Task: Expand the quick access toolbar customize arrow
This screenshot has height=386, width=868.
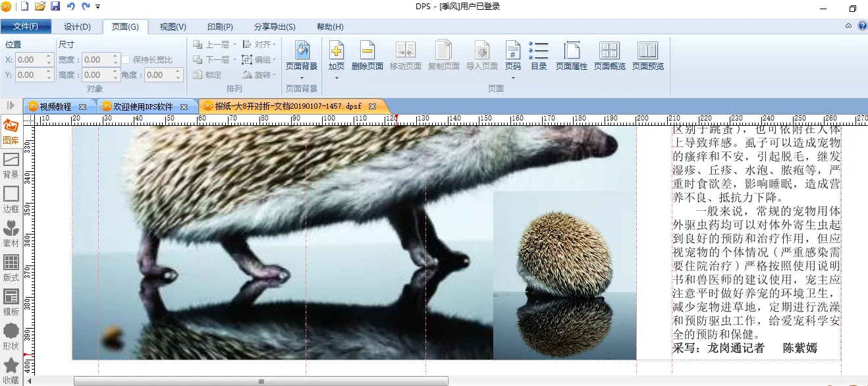Action: click(98, 7)
